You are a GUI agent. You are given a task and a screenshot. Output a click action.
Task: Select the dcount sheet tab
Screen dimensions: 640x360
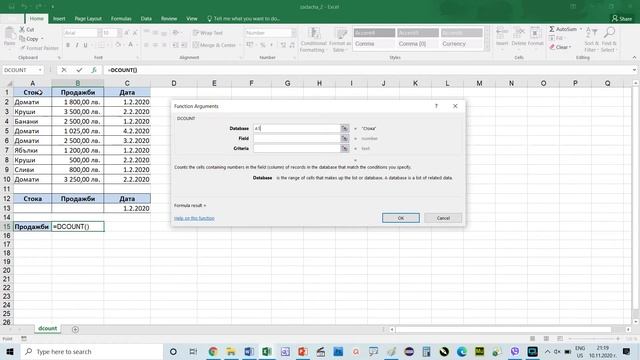coord(47,329)
